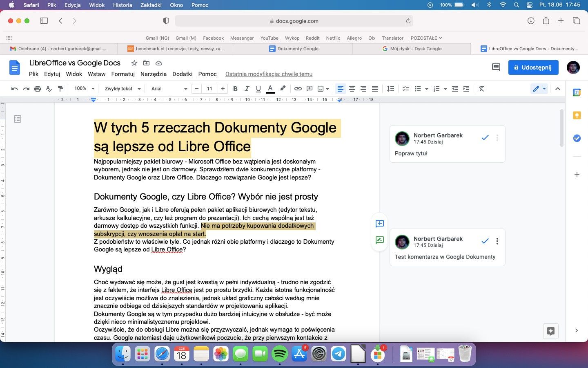Screen dimensions: 588x368
Task: Click the Redo arrow in Docs toolbar
Action: point(26,89)
